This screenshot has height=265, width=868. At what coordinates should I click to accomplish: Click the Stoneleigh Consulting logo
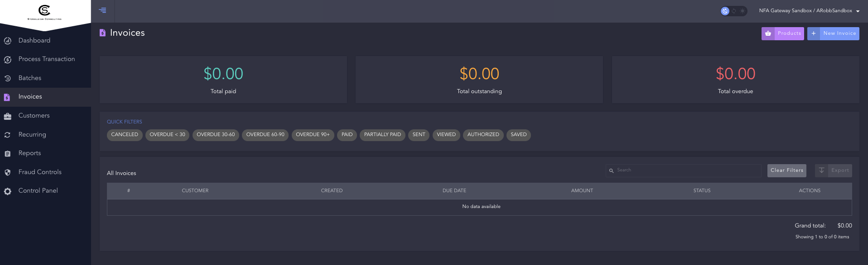tap(44, 12)
